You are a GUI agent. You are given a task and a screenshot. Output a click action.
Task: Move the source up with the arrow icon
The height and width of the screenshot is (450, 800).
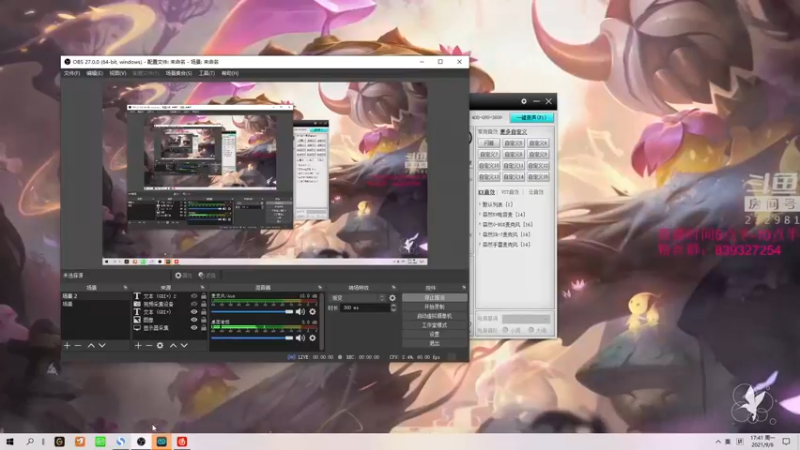(173, 345)
